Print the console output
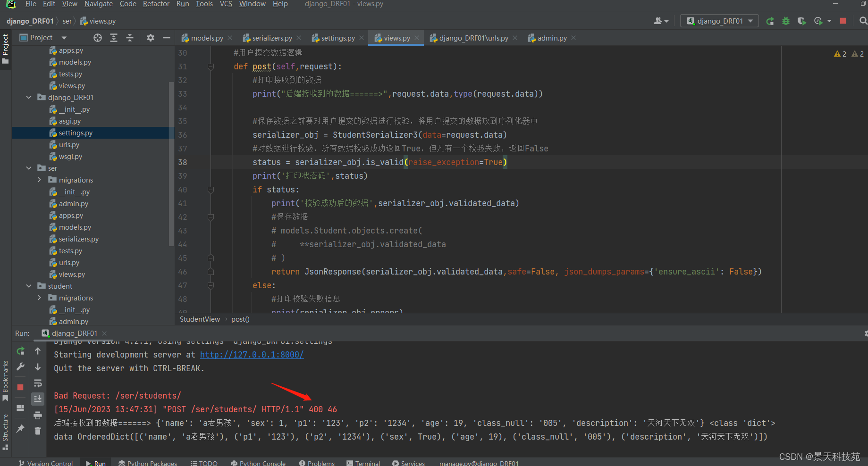The width and height of the screenshot is (868, 466). coord(38,415)
